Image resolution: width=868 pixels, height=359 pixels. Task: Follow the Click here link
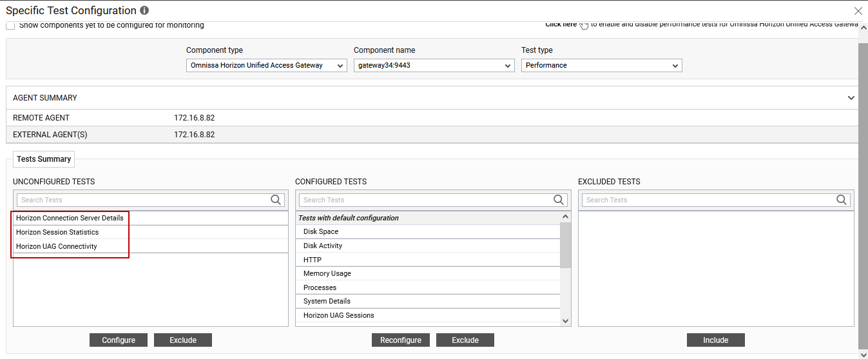click(x=561, y=25)
